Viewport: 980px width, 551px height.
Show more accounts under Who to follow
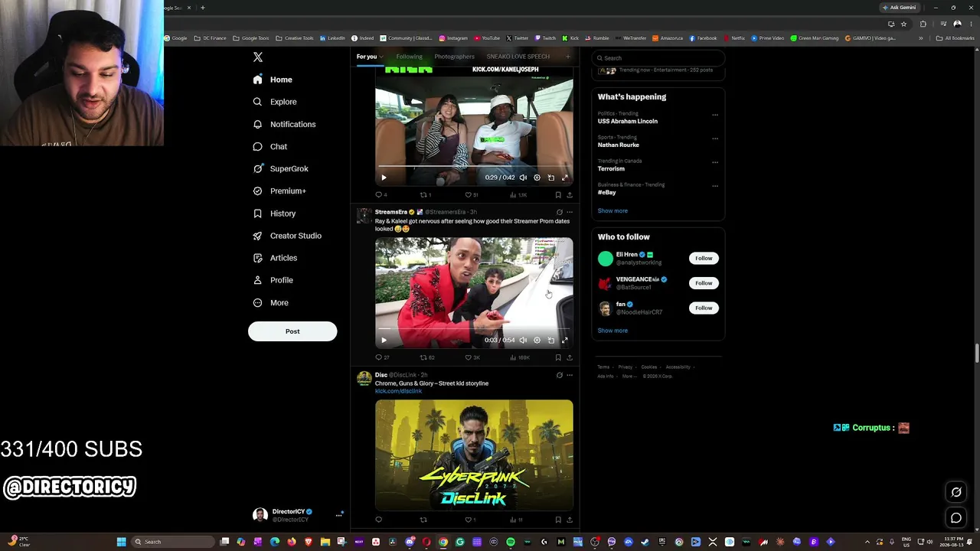click(612, 331)
